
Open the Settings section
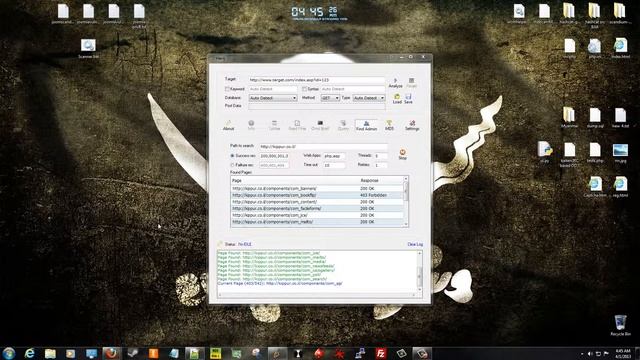[x=412, y=125]
